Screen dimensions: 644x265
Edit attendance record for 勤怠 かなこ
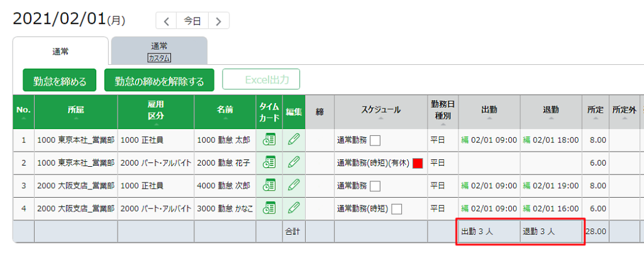point(294,208)
